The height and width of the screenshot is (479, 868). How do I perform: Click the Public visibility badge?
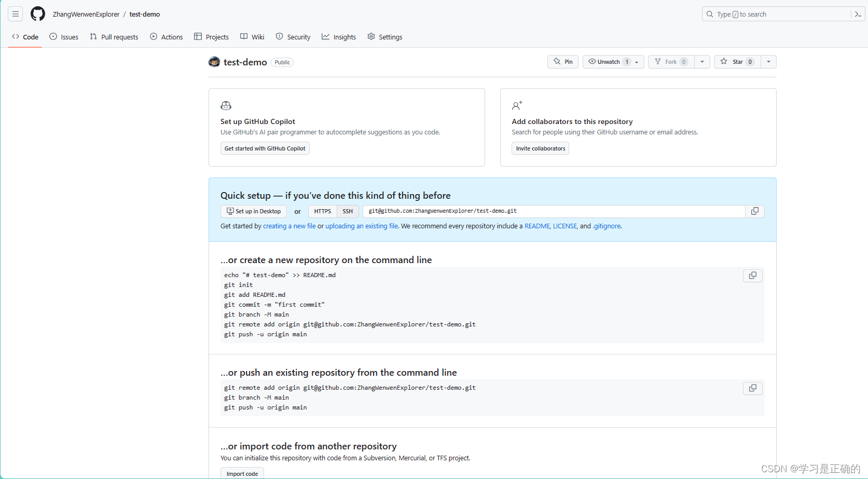282,62
